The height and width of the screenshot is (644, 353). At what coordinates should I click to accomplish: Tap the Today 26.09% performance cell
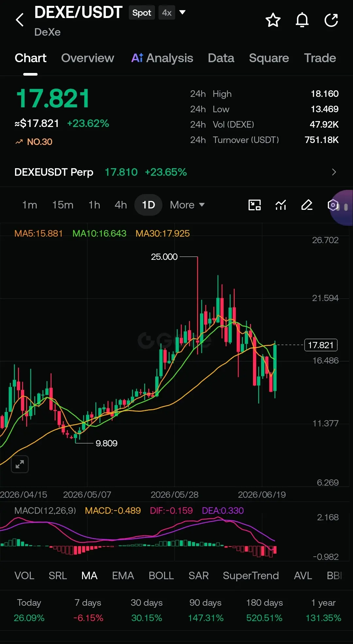tap(29, 610)
